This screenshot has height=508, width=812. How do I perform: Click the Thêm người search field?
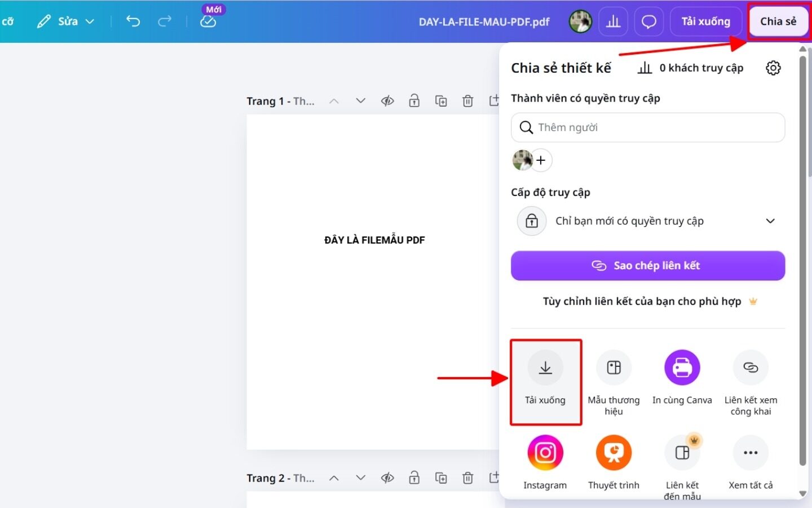[648, 128]
